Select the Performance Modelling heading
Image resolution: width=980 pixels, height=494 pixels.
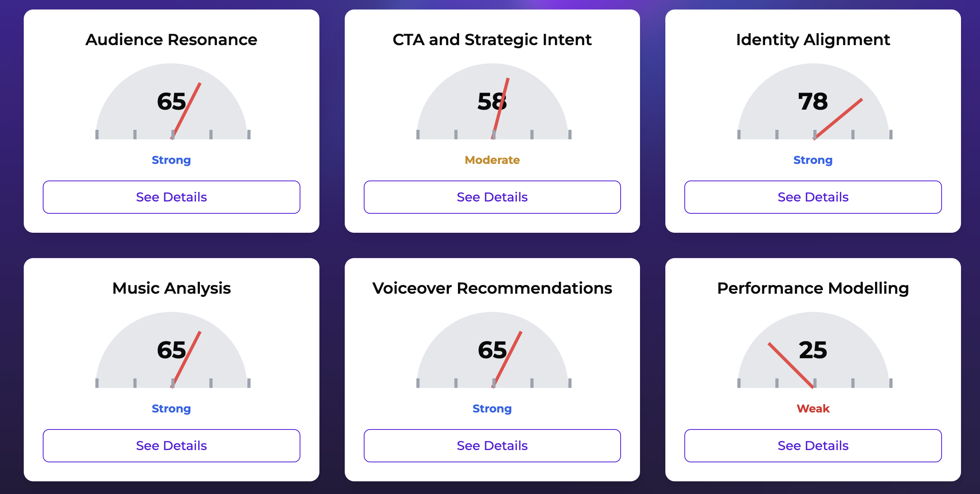813,288
